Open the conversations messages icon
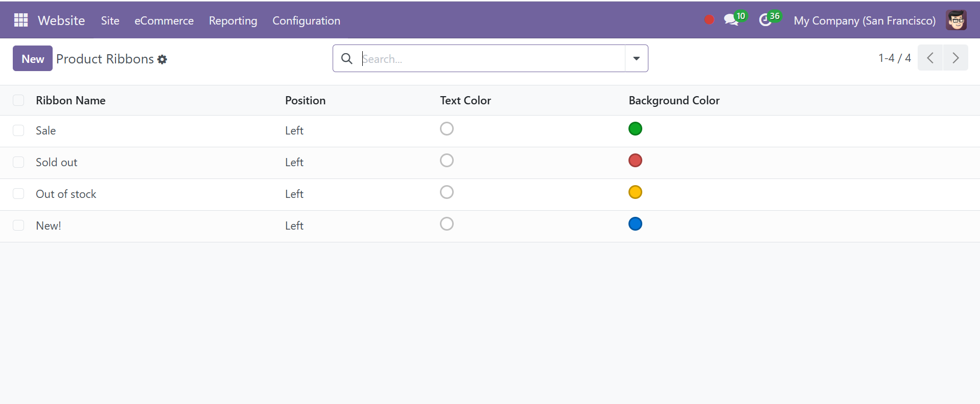The image size is (980, 404). click(732, 20)
